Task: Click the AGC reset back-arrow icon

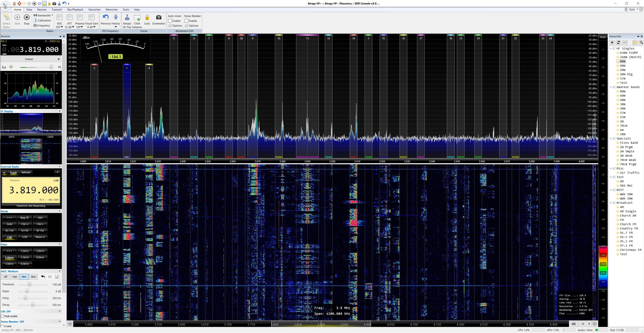Action: (x=43, y=277)
